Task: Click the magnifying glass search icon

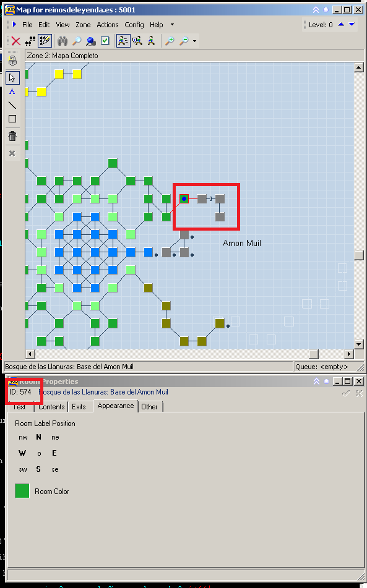Action: click(77, 41)
